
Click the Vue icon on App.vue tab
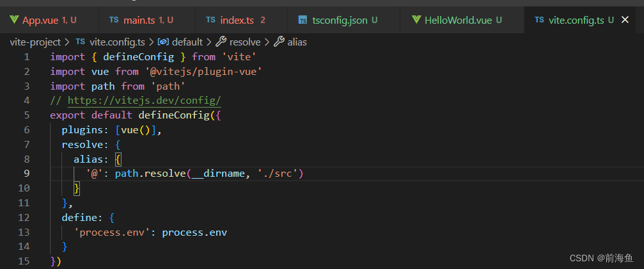pos(14,20)
